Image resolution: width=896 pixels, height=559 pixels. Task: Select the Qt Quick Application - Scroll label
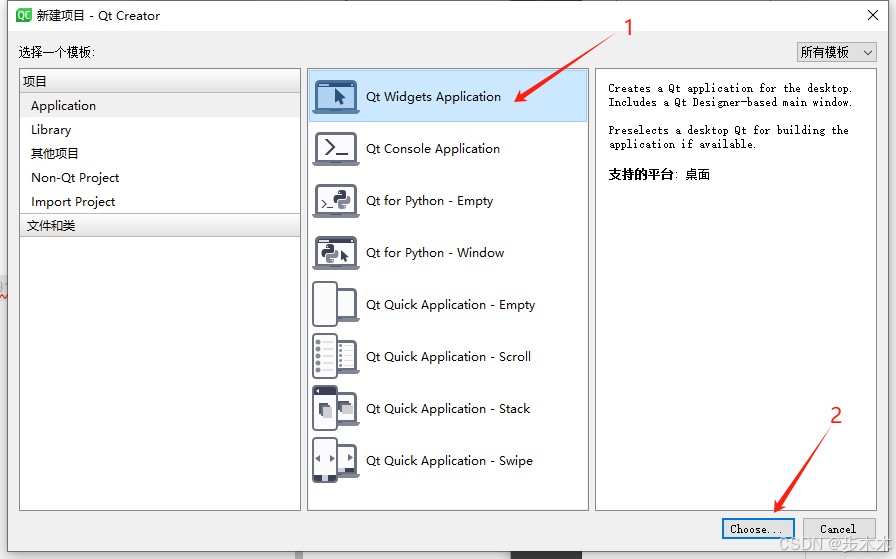click(449, 357)
